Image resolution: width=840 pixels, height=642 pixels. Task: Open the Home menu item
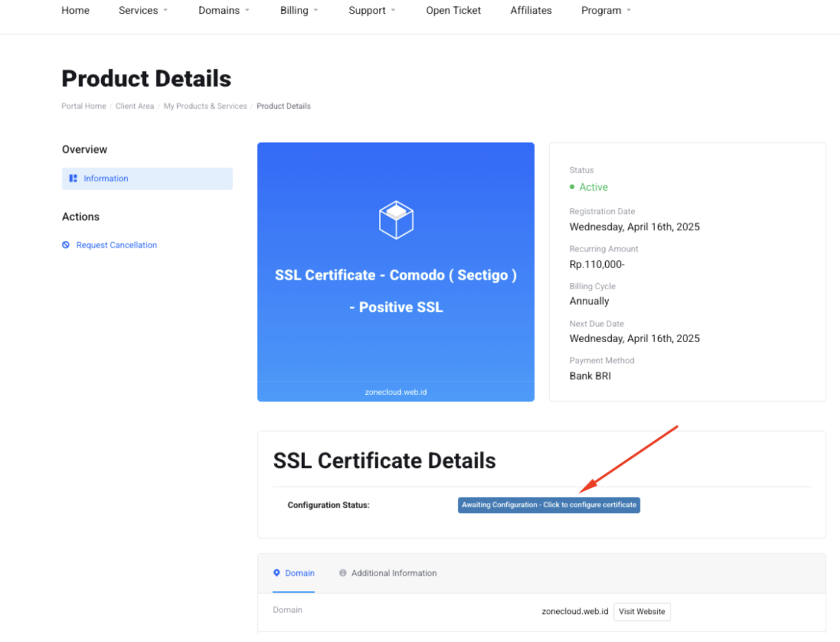[75, 11]
